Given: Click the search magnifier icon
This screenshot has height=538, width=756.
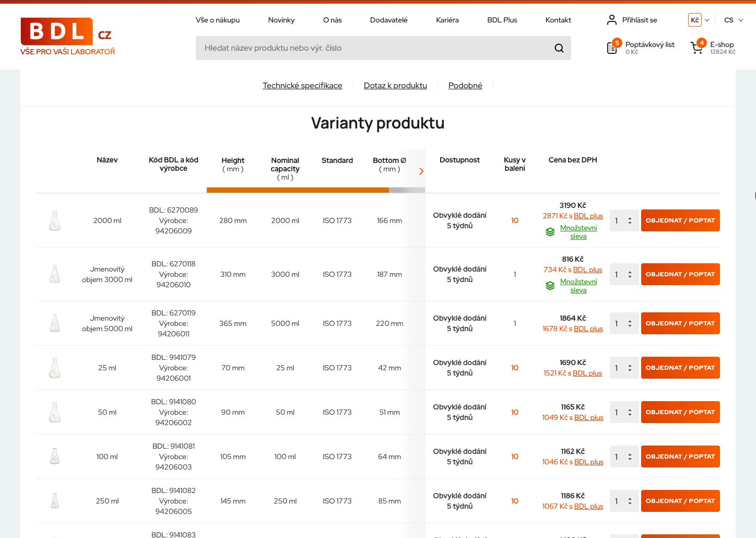Looking at the screenshot, I should click(559, 48).
